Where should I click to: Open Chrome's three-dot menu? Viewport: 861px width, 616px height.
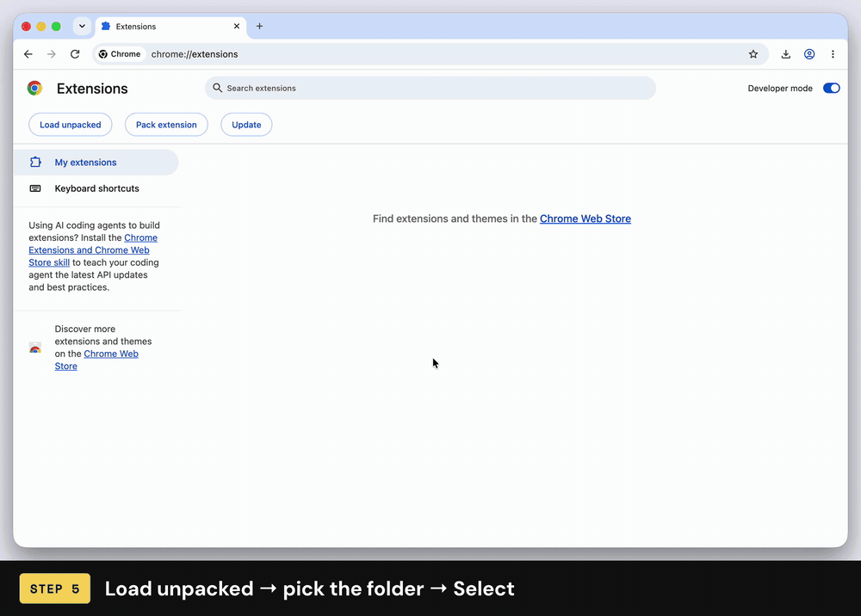(833, 54)
